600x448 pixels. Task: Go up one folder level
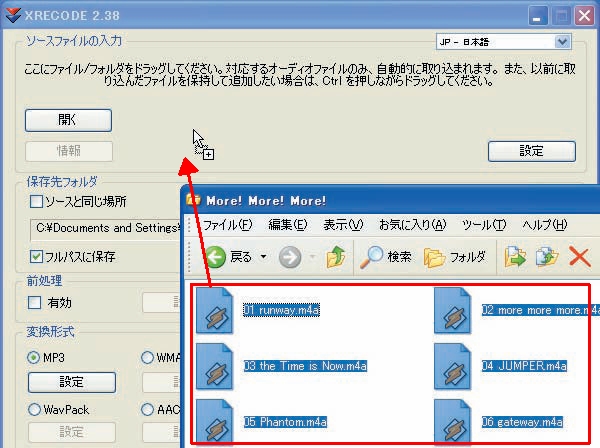(x=336, y=257)
